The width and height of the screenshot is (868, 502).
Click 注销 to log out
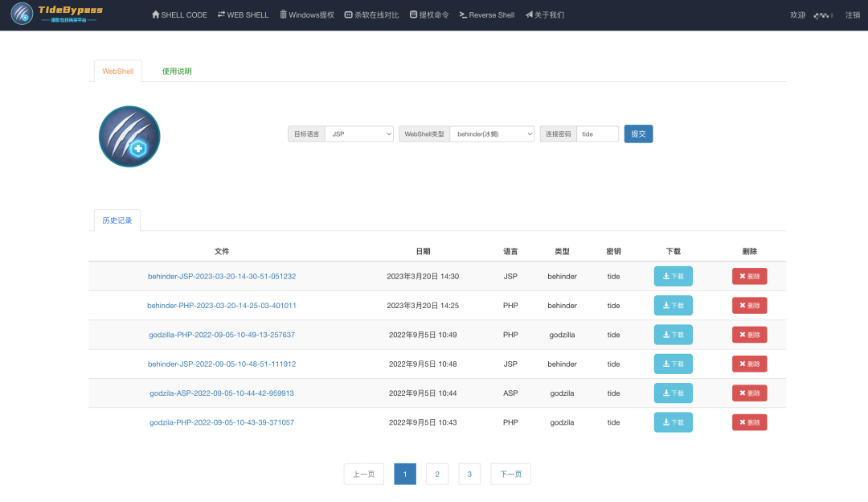[853, 15]
